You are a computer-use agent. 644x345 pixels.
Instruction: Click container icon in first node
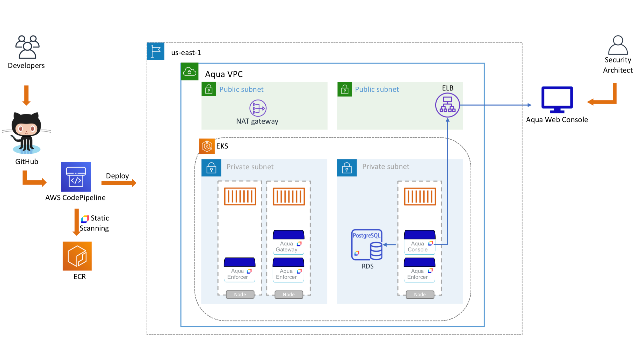(240, 196)
